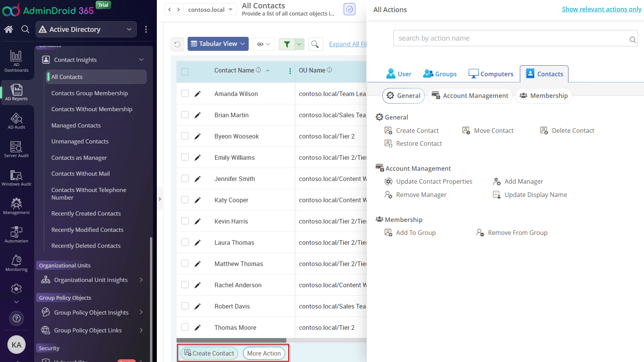Click the horizontal table scrollbar
644x362 pixels.
click(231, 340)
